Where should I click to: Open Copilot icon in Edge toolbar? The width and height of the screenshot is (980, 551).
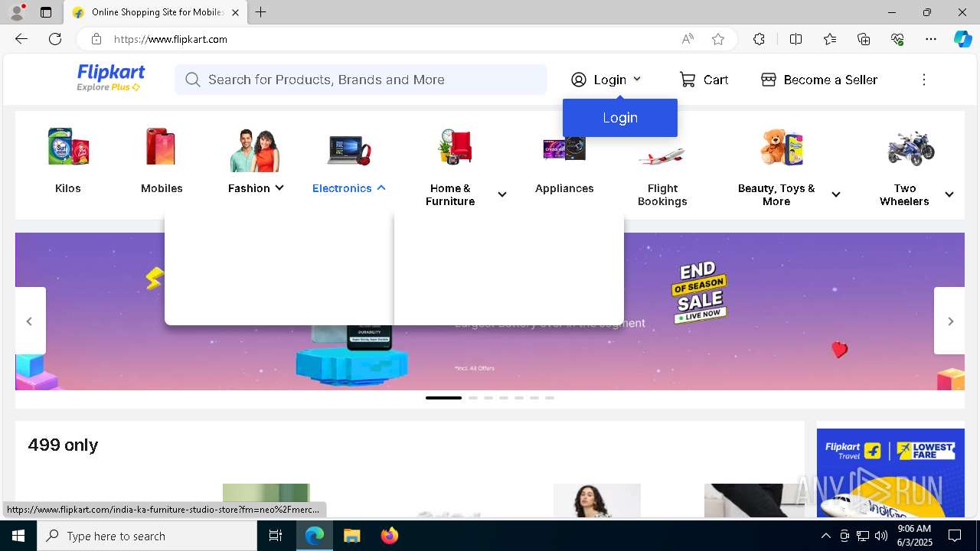(962, 39)
